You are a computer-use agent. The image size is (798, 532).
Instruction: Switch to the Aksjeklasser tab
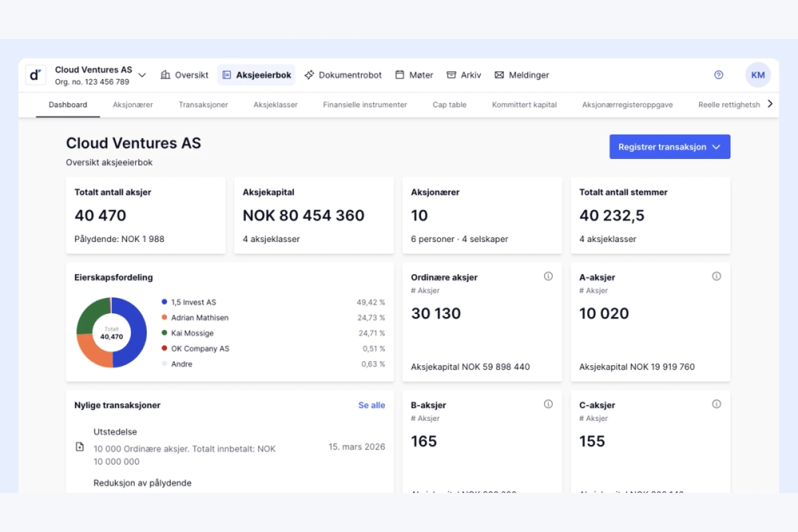point(276,105)
